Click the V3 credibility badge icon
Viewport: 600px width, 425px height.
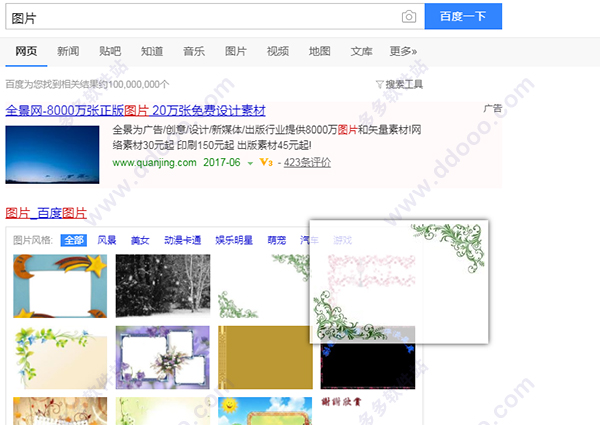point(266,163)
